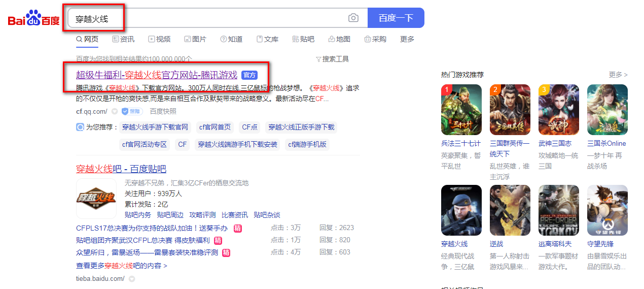This screenshot has width=644, height=289.
Task: Open 武神三国志 title link
Action: click(555, 143)
